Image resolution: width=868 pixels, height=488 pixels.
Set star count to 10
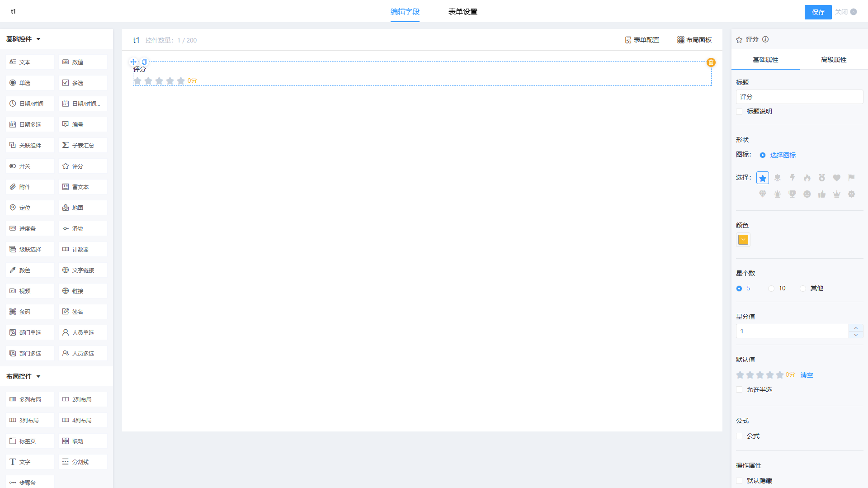[771, 289]
